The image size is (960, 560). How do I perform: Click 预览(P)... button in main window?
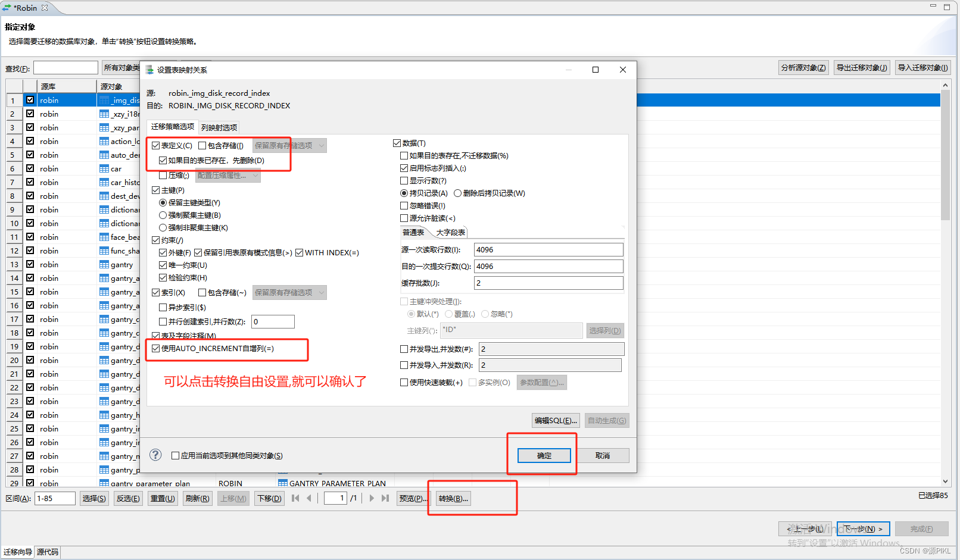pyautogui.click(x=412, y=498)
